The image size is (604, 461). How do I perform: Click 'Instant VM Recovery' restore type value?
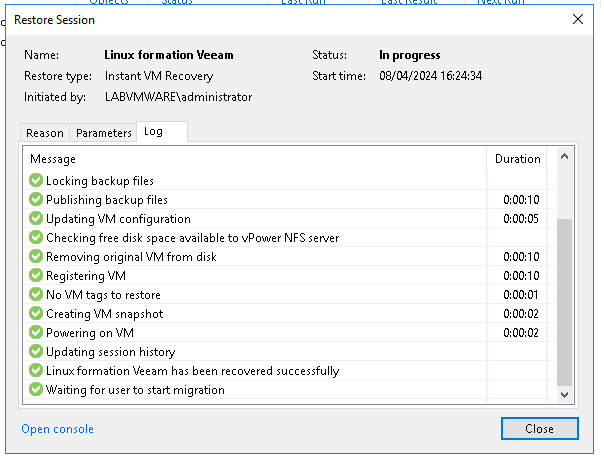click(159, 76)
